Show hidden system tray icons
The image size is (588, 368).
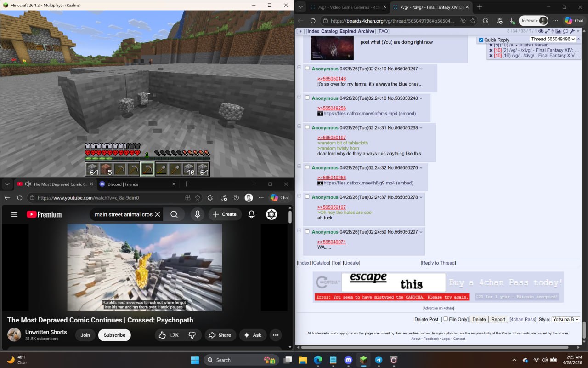pos(514,360)
